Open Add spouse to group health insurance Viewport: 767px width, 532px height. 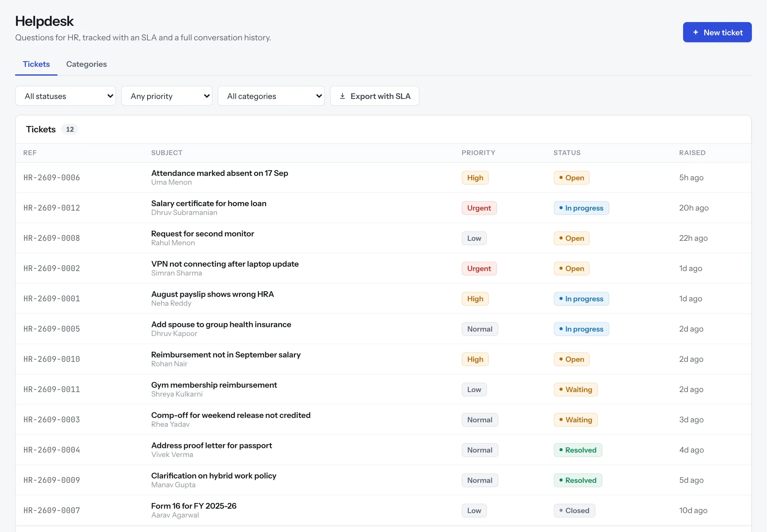coord(221,324)
